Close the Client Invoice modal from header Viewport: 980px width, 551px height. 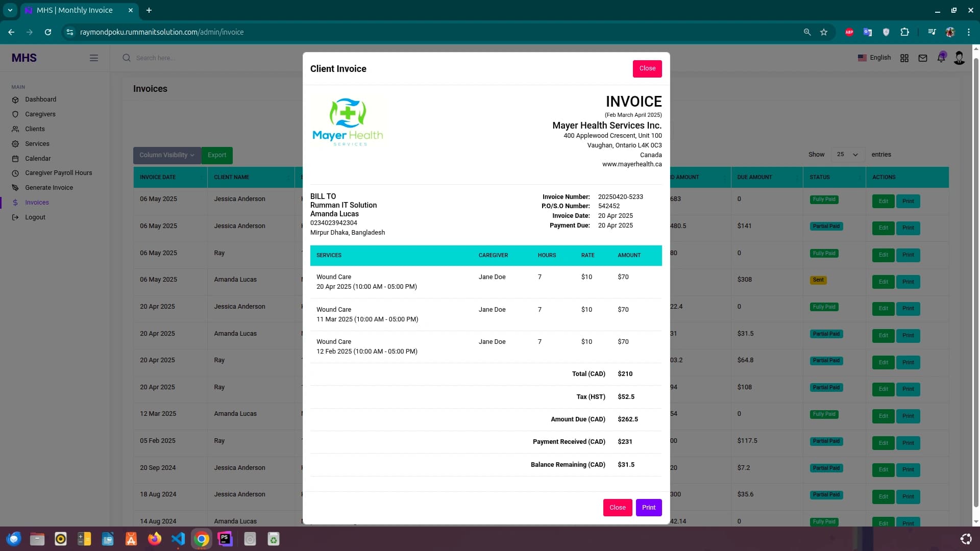pyautogui.click(x=647, y=68)
